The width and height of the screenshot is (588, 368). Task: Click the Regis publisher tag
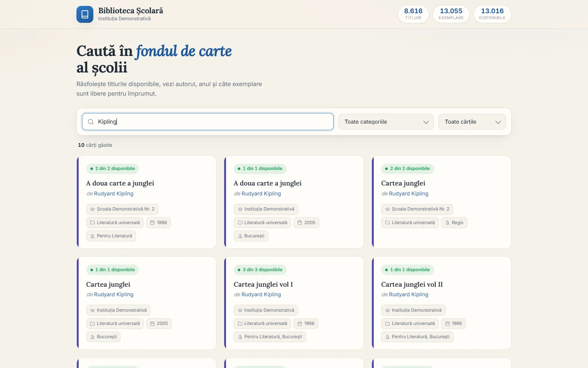pyautogui.click(x=454, y=223)
